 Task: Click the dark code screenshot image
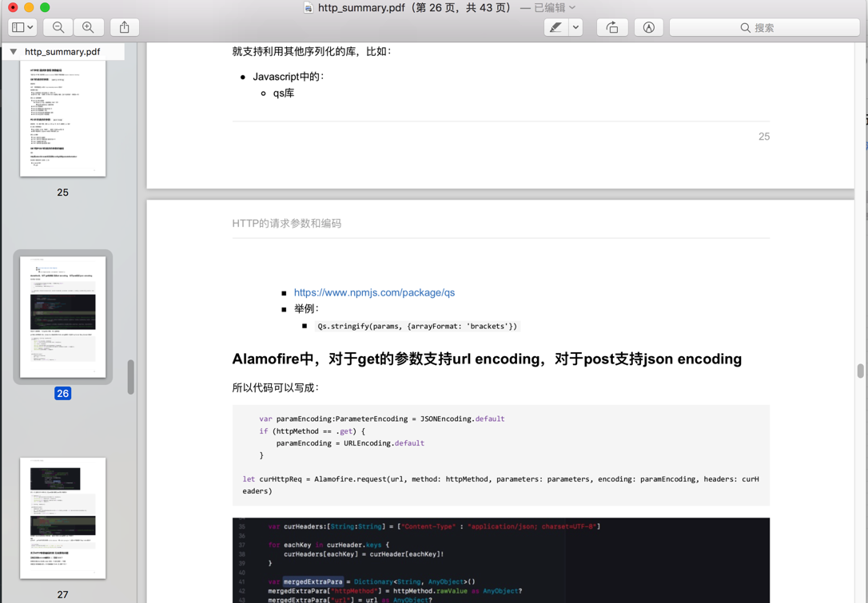tap(501, 561)
